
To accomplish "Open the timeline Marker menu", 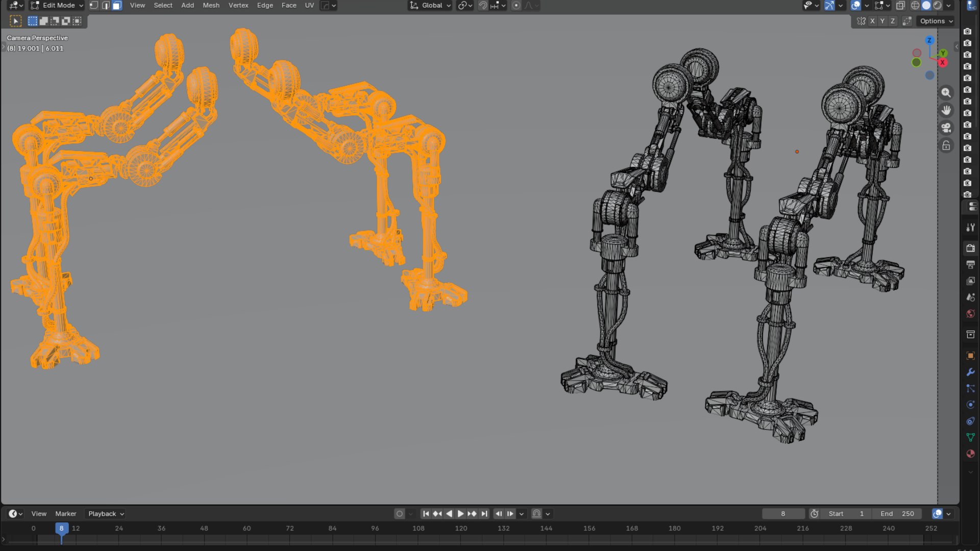I will click(66, 514).
